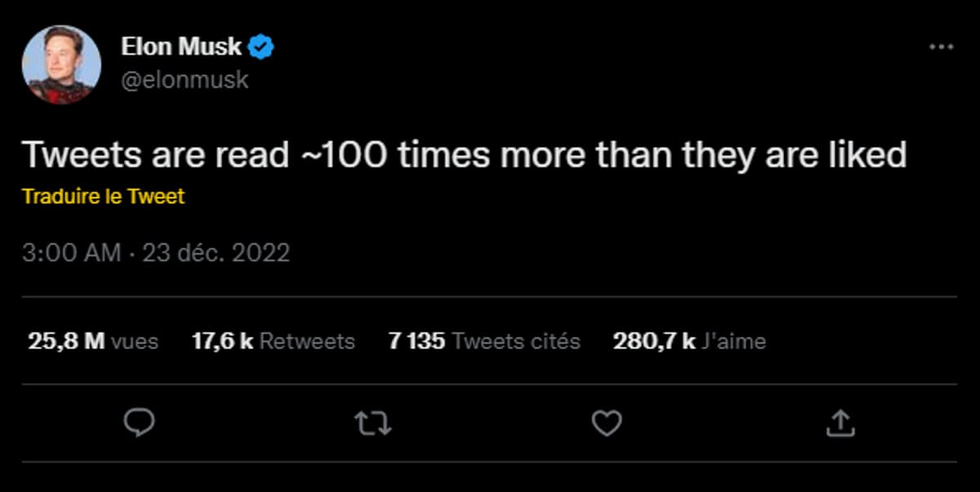Click the reply speech bubble icon
This screenshot has width=980, height=492.
coord(140,423)
